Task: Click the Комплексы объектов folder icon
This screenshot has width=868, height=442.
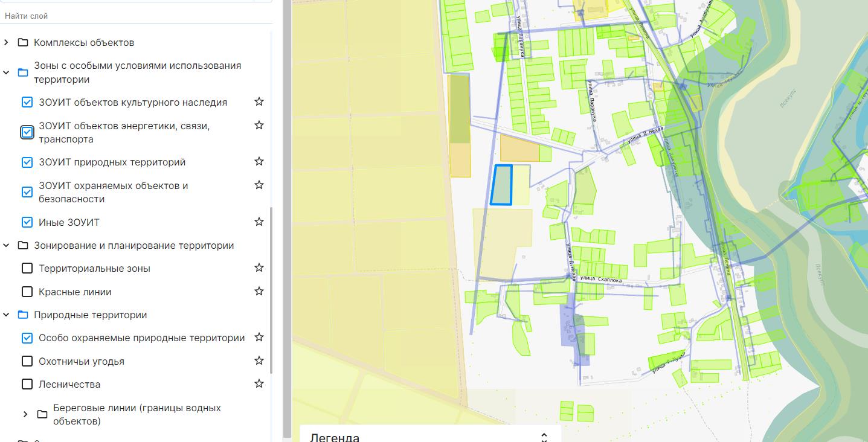Action: coord(23,43)
